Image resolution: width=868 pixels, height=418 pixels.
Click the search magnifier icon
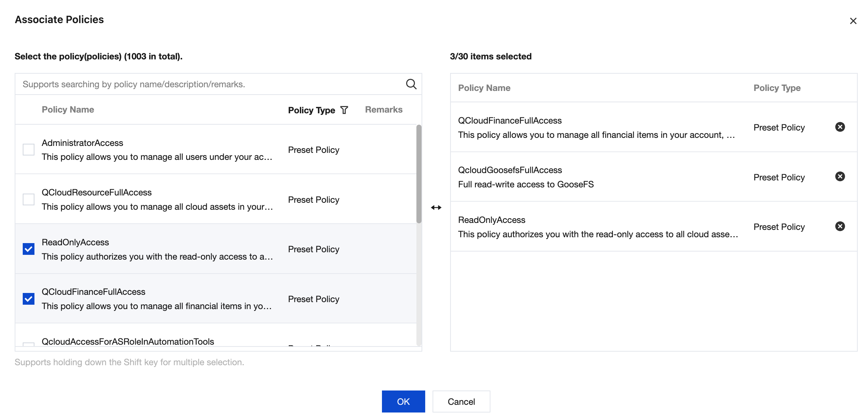pyautogui.click(x=411, y=84)
